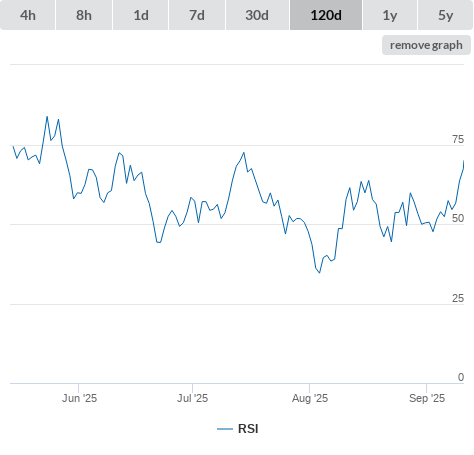Screen dimensions: 474x455
Task: Click the Jun '25 x-axis label
Action: (x=79, y=398)
